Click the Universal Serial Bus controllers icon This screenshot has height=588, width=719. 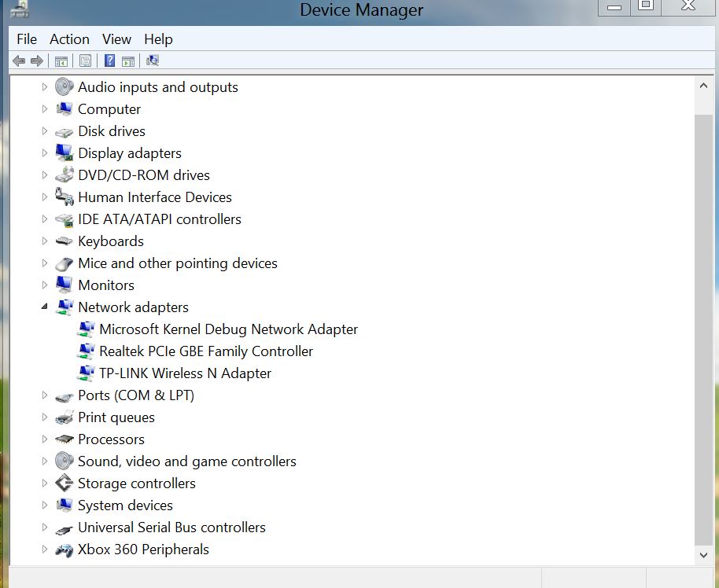click(65, 529)
